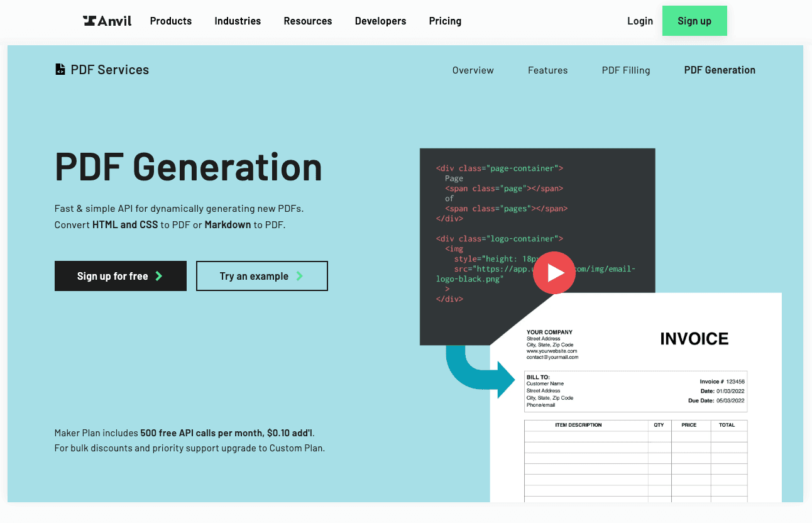Screen dimensions: 812x523
Task: Open the Developers menu
Action: 380,21
